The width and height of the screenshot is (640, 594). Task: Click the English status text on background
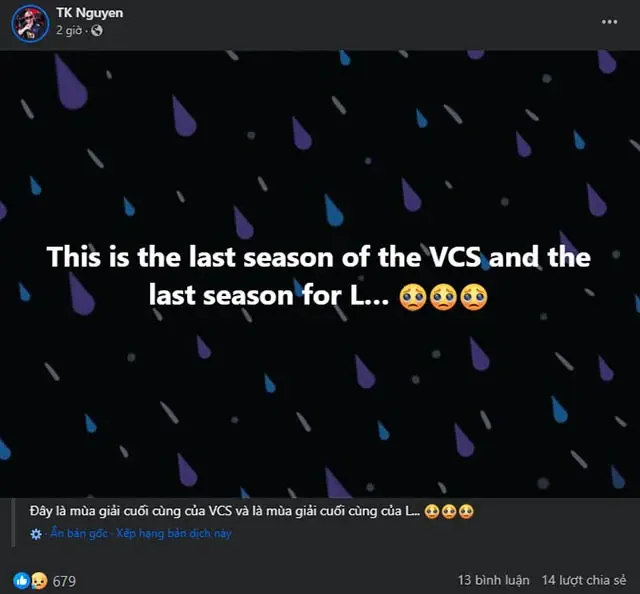coord(319,276)
